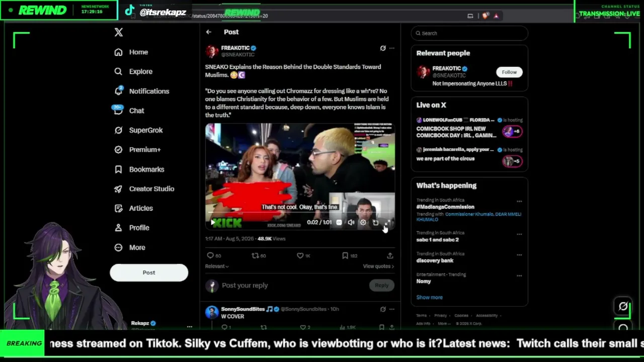Expand the footer More link
The width and height of the screenshot is (644, 362).
click(x=444, y=323)
